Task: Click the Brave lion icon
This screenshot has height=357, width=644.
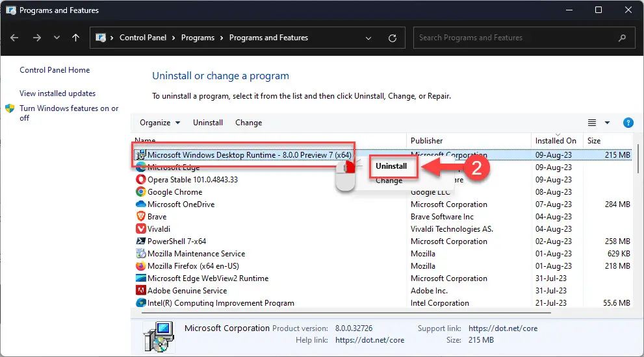Action: (141, 217)
